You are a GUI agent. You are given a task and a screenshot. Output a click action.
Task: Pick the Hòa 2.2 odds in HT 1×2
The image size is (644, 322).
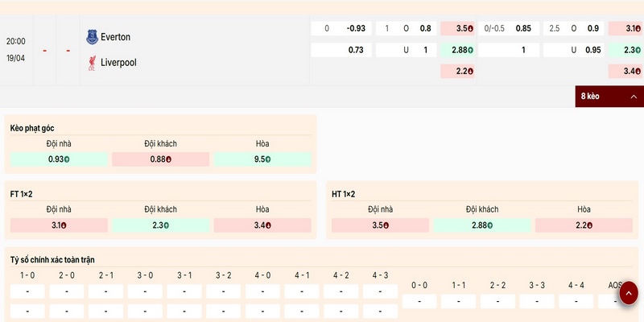pos(584,225)
